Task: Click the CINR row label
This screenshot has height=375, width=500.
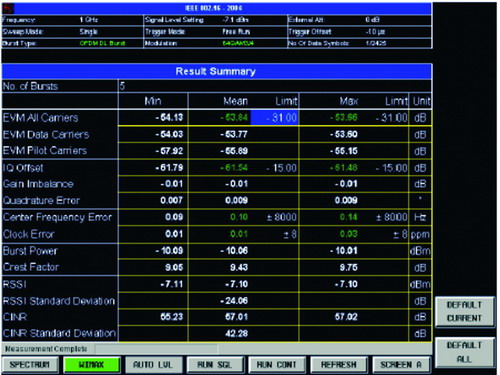Action: pos(15,317)
